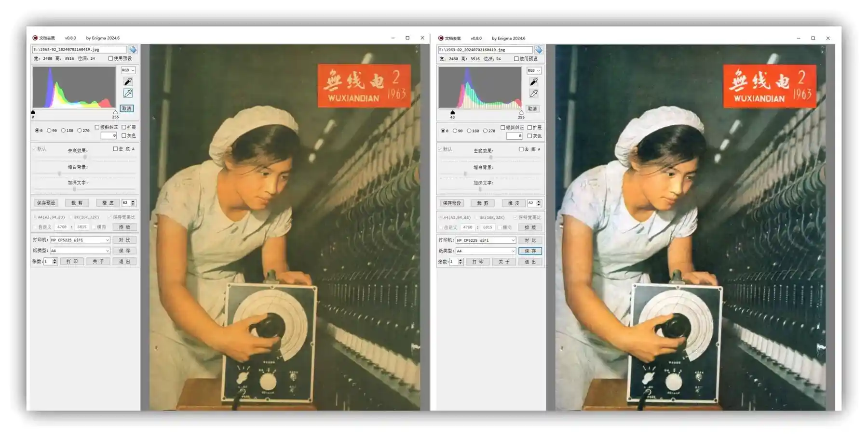The image size is (868, 437).
Task: Click the 裁剪 crop button in left window
Action: (x=77, y=203)
